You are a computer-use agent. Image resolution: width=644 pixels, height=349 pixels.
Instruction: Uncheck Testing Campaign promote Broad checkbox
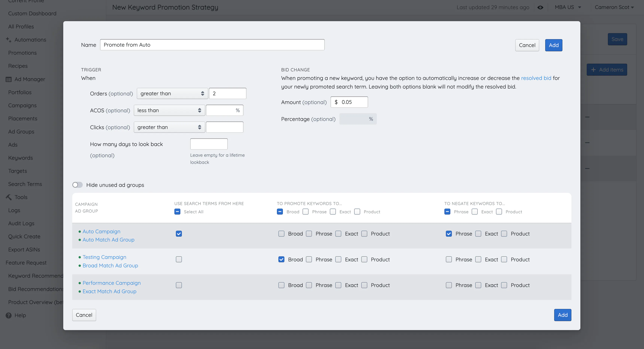[281, 260]
